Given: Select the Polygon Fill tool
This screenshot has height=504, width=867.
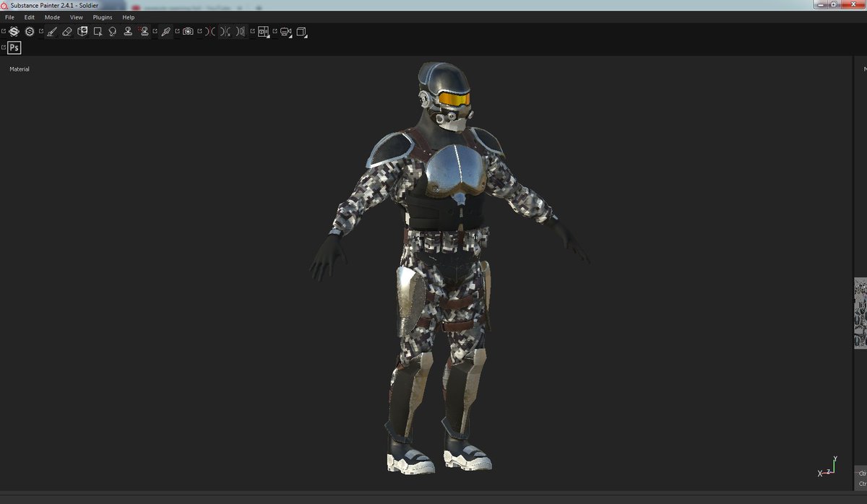Looking at the screenshot, I should click(98, 32).
